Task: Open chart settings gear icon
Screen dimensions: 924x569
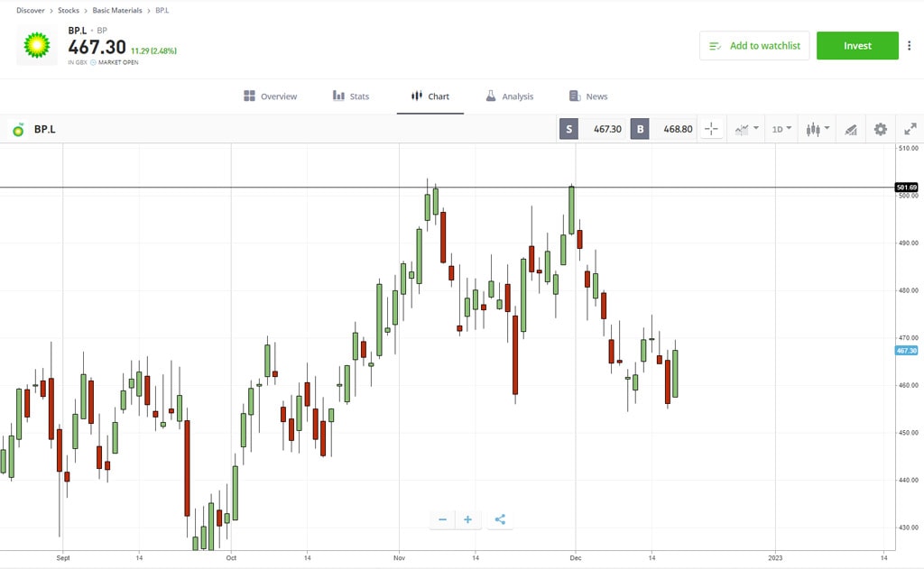Action: coord(881,129)
